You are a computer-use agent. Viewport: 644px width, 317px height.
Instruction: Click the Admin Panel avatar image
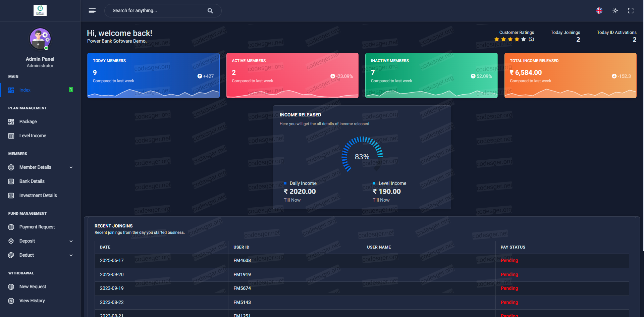pos(40,39)
